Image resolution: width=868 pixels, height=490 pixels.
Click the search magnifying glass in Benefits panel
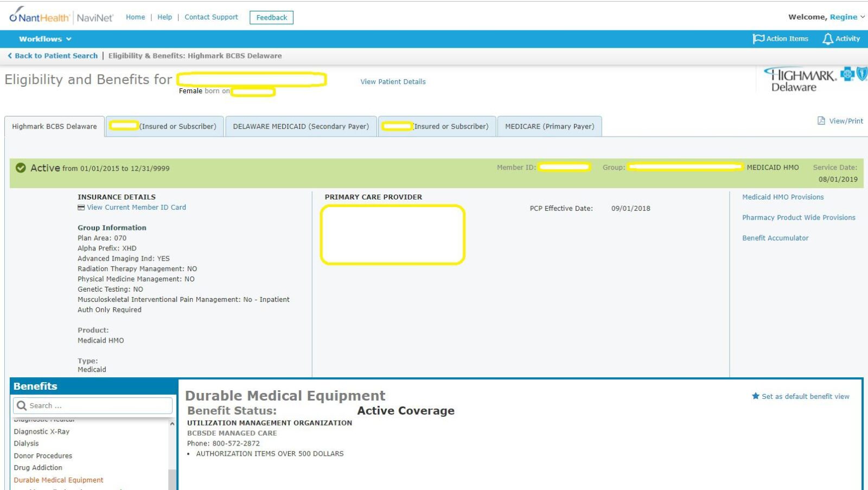pos(22,405)
